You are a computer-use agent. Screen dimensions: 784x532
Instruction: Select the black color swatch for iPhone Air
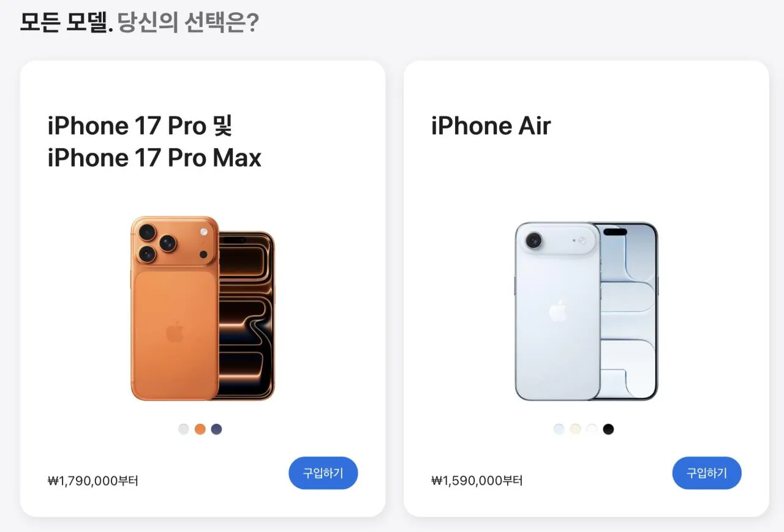pos(608,429)
